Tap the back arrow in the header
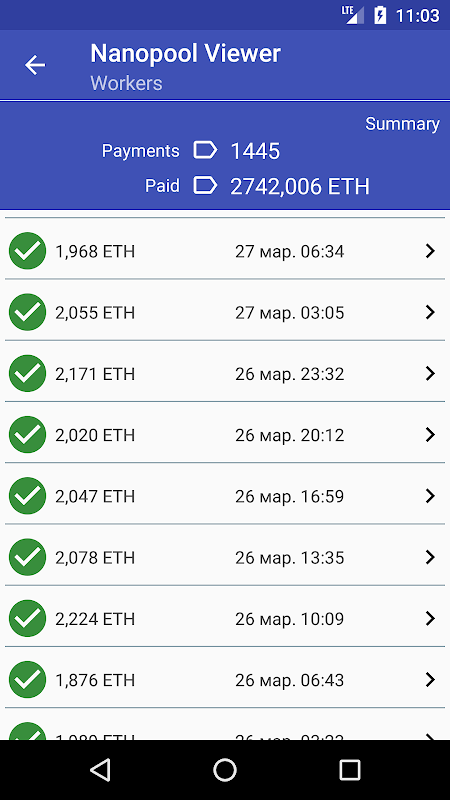Viewport: 450px width, 800px height. [35, 65]
